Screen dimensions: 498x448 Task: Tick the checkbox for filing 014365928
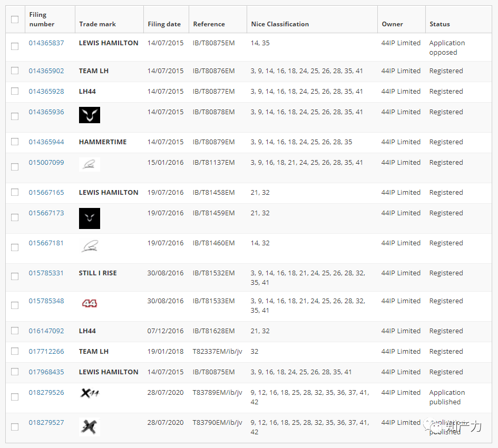[x=15, y=91]
